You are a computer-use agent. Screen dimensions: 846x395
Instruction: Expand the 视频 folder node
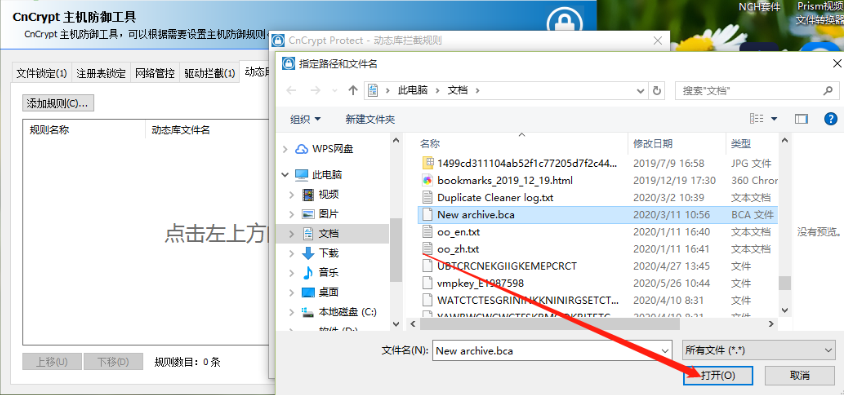pos(292,195)
